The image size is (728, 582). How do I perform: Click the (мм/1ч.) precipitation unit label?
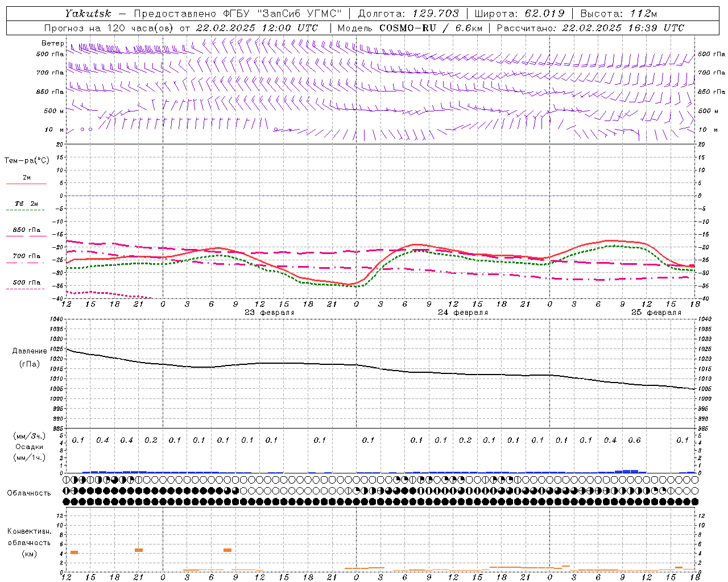[30, 458]
